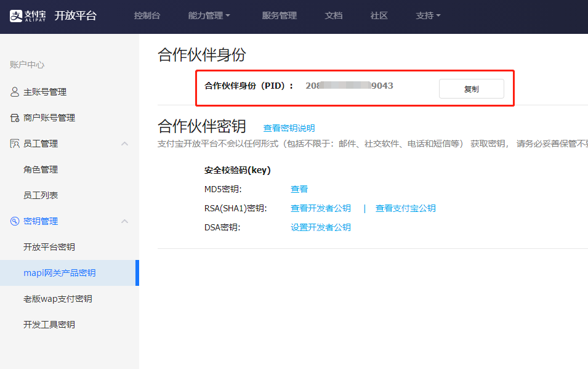Open the 能力管理 dropdown menu
The height and width of the screenshot is (369, 588).
[209, 16]
